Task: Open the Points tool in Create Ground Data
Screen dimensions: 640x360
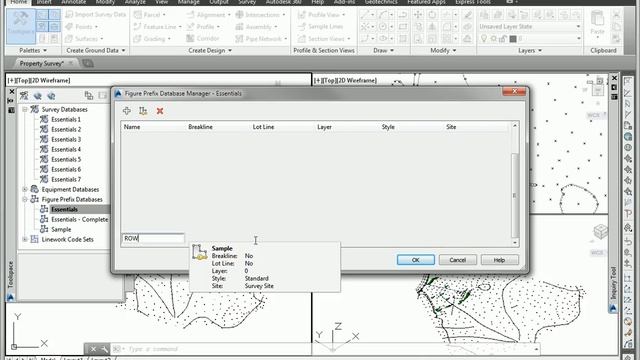Action: pos(82,27)
